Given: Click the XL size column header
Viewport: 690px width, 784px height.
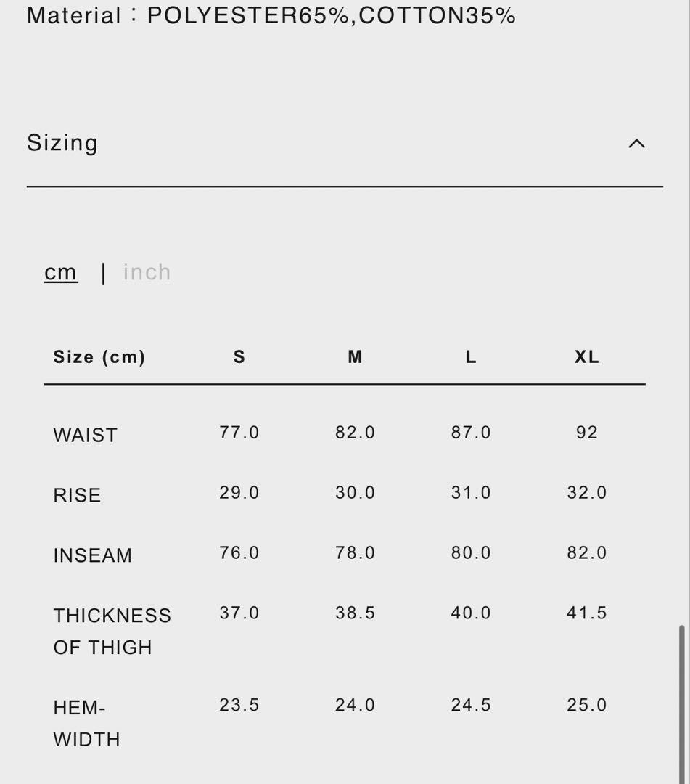Looking at the screenshot, I should tap(587, 357).
